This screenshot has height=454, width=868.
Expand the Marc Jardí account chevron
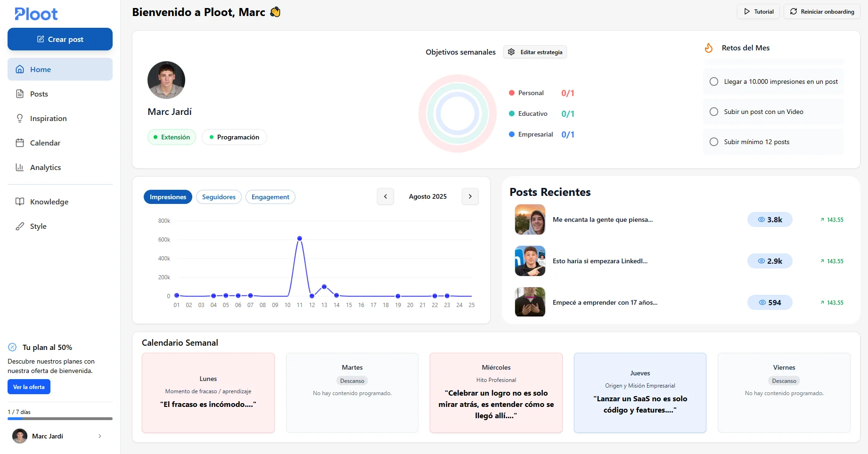click(100, 436)
